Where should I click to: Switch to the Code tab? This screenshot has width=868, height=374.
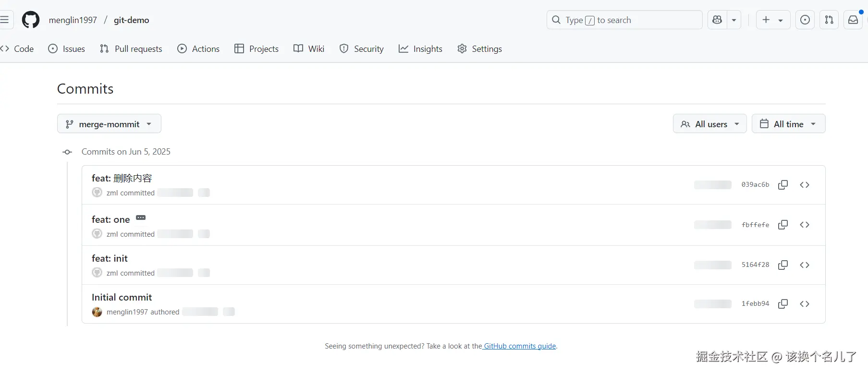[x=17, y=48]
